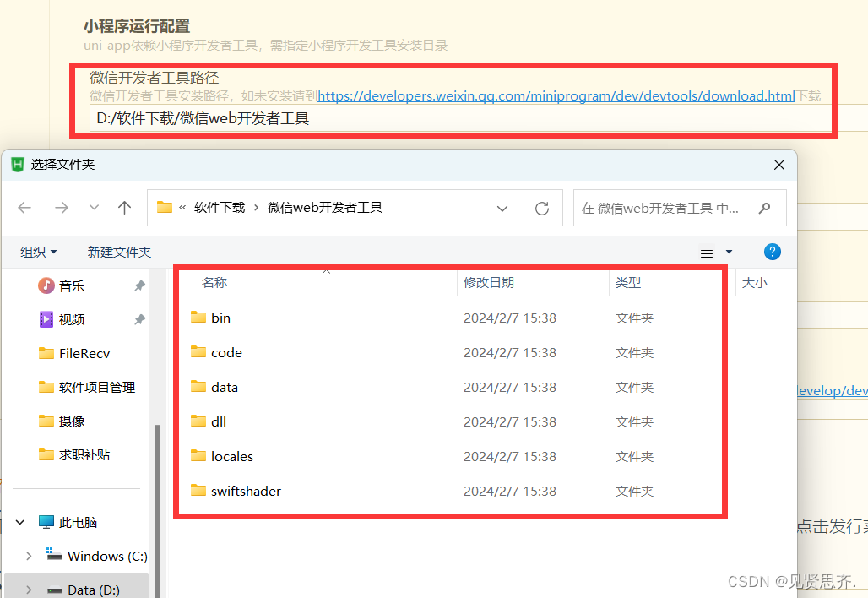Collapse the 此电脑 tree node
Image resolution: width=868 pixels, height=598 pixels.
[20, 522]
